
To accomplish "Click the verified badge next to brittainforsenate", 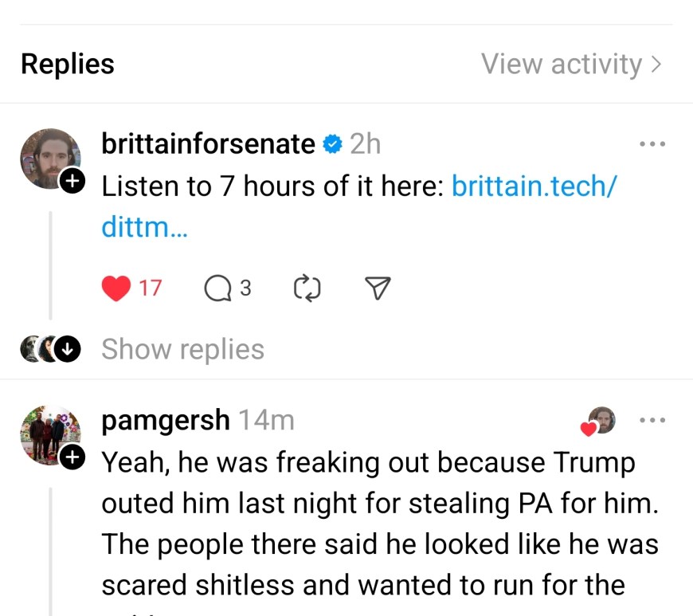I will pyautogui.click(x=331, y=143).
